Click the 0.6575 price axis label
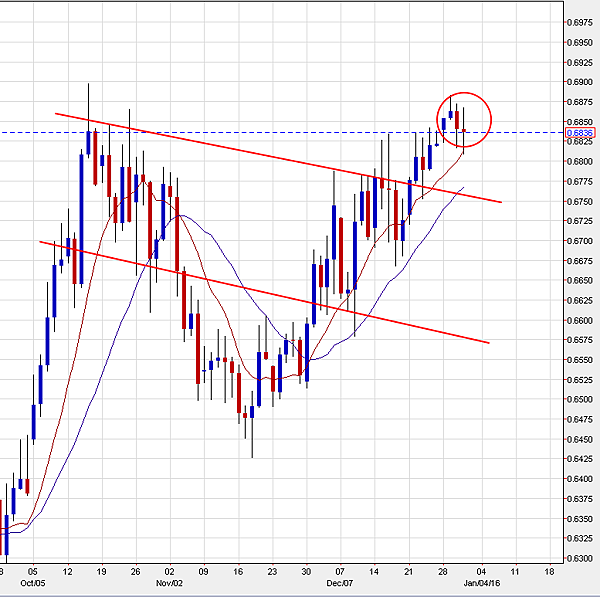The height and width of the screenshot is (597, 600). click(x=580, y=340)
